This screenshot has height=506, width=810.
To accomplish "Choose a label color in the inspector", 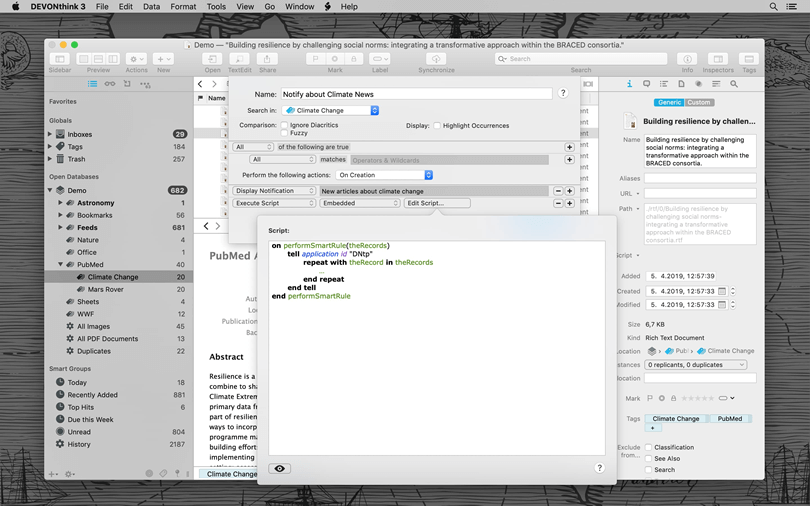I will pos(726,398).
